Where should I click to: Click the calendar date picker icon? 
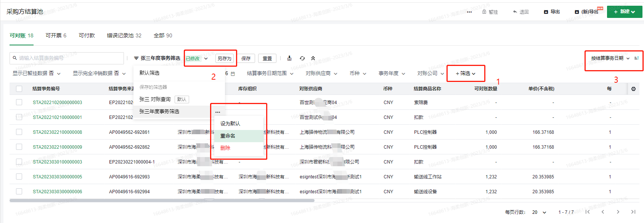(233, 74)
